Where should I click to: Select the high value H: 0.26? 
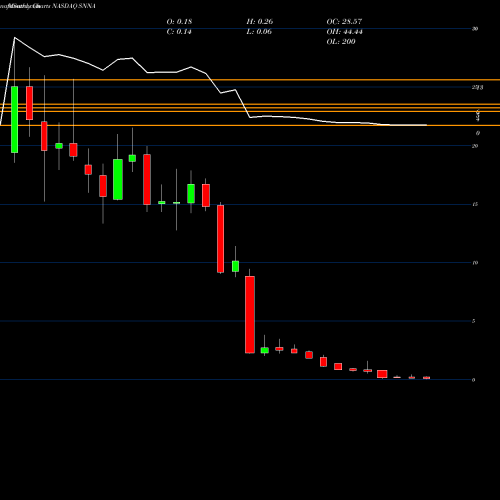click(x=260, y=22)
